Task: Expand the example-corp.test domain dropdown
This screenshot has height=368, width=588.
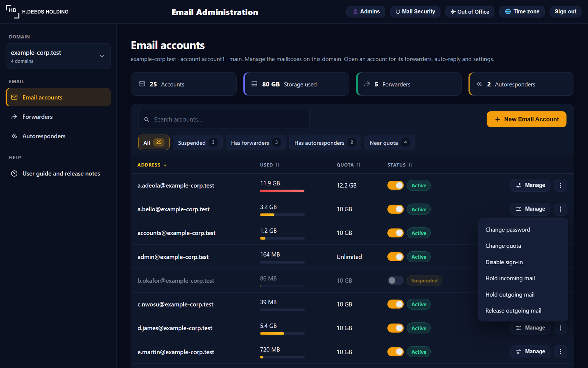Action: 58,56
